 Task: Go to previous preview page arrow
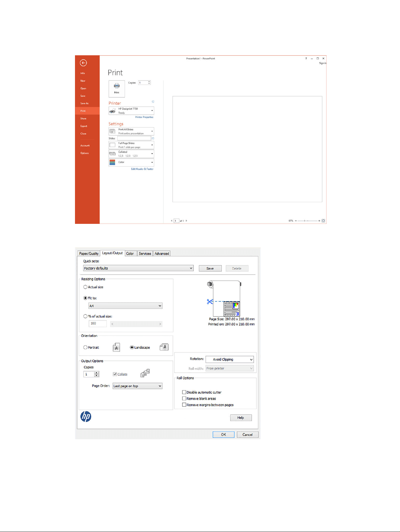tap(172, 221)
